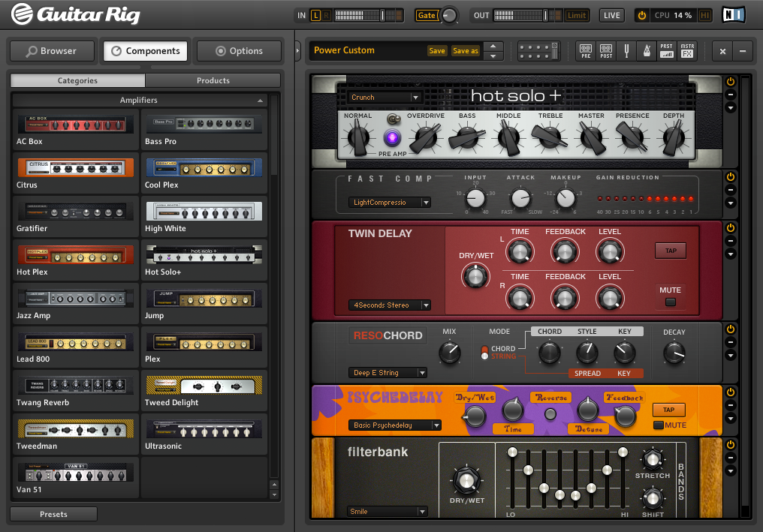Open the 4Seconds Stereo preset dropdown

click(390, 305)
